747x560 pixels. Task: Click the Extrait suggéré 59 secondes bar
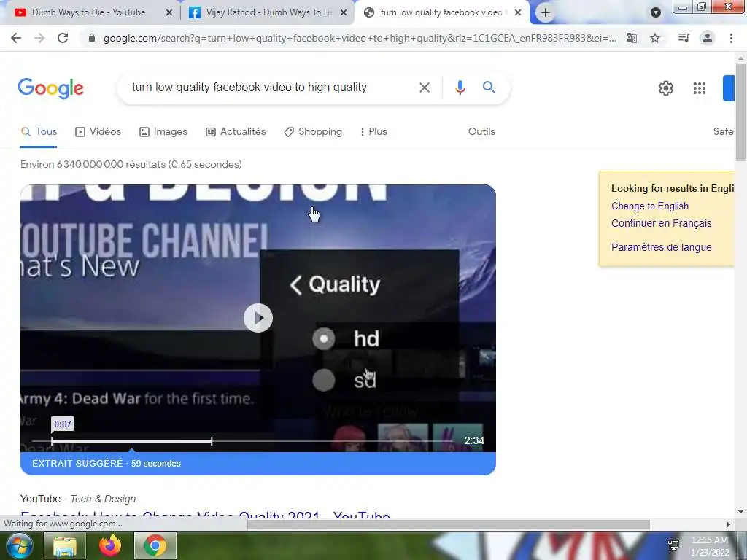(x=258, y=463)
